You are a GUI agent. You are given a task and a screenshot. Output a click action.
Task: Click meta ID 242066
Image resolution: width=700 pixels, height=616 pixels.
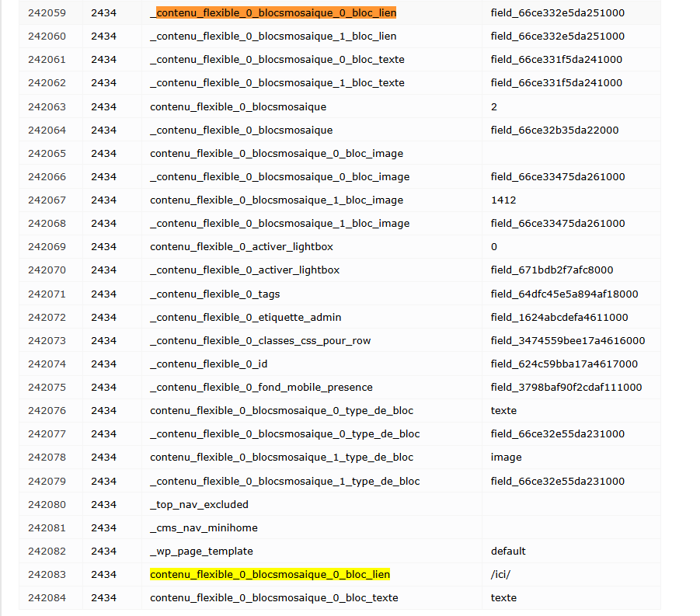click(x=47, y=177)
